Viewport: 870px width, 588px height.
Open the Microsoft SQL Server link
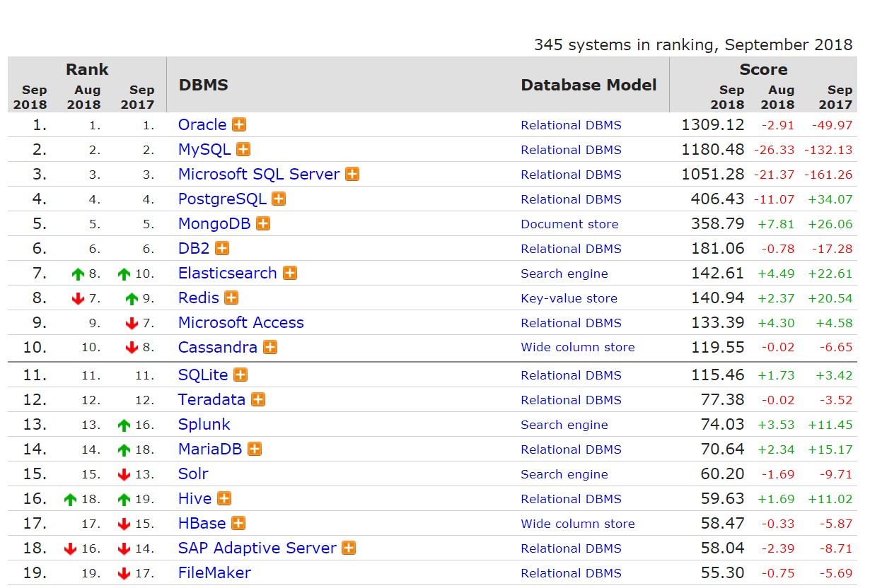click(x=259, y=175)
